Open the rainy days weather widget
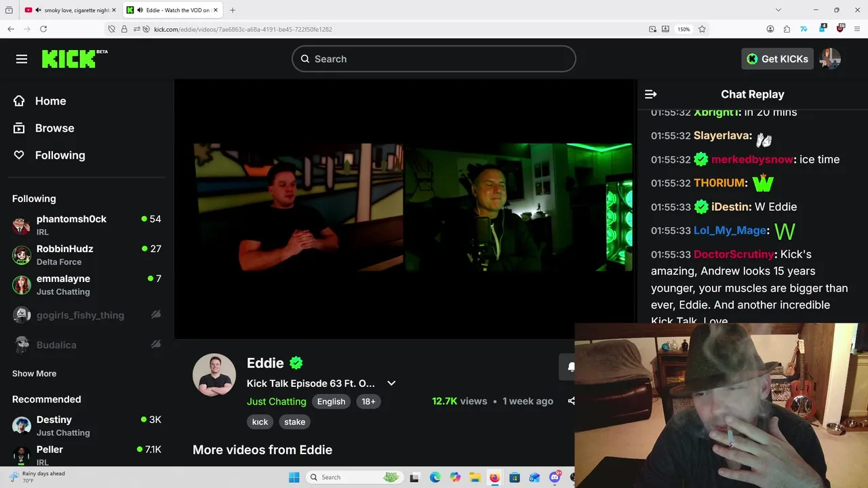 37,477
